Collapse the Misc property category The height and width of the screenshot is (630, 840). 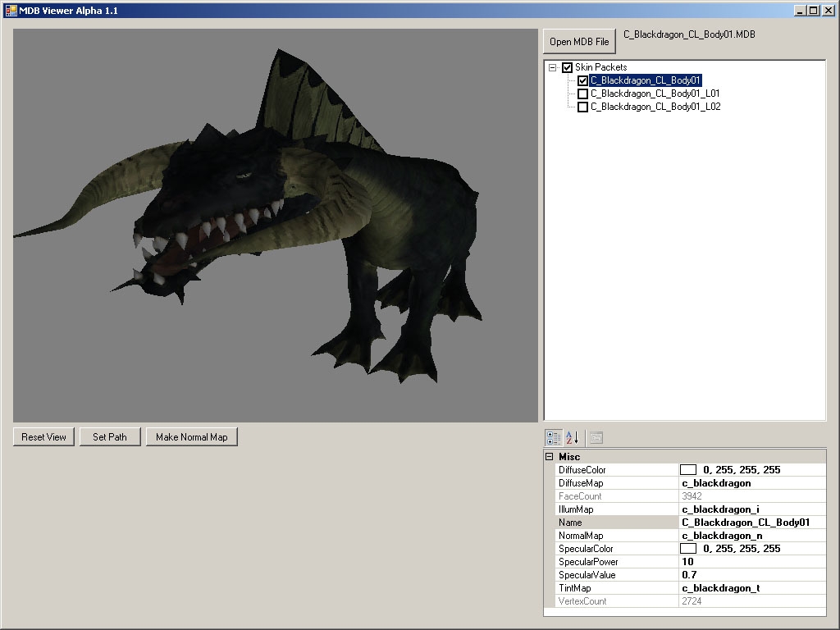(549, 457)
